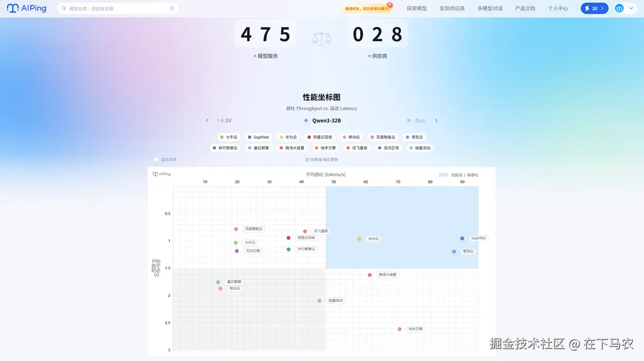Screen dimensions: 644x361
Task: Open the 发现供应商 menu item
Action: (x=452, y=9)
